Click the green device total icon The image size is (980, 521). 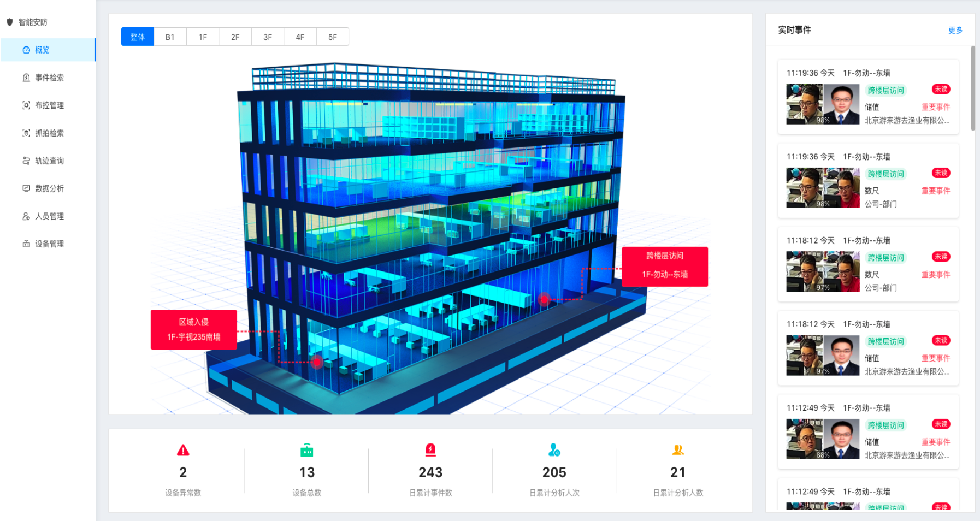[x=307, y=451]
